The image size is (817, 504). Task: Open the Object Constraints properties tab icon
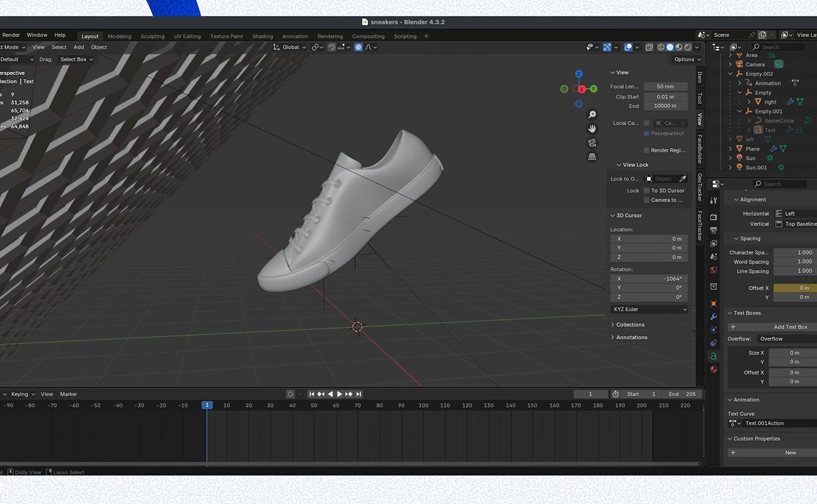pyautogui.click(x=714, y=343)
